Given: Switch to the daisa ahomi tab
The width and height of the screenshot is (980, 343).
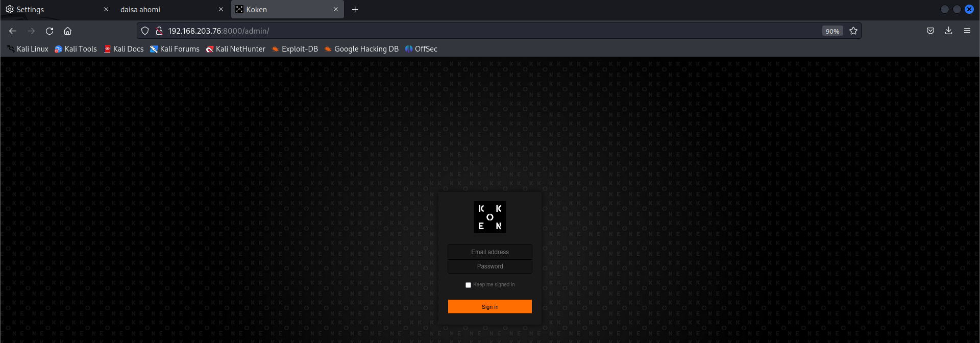Looking at the screenshot, I should pos(171,10).
